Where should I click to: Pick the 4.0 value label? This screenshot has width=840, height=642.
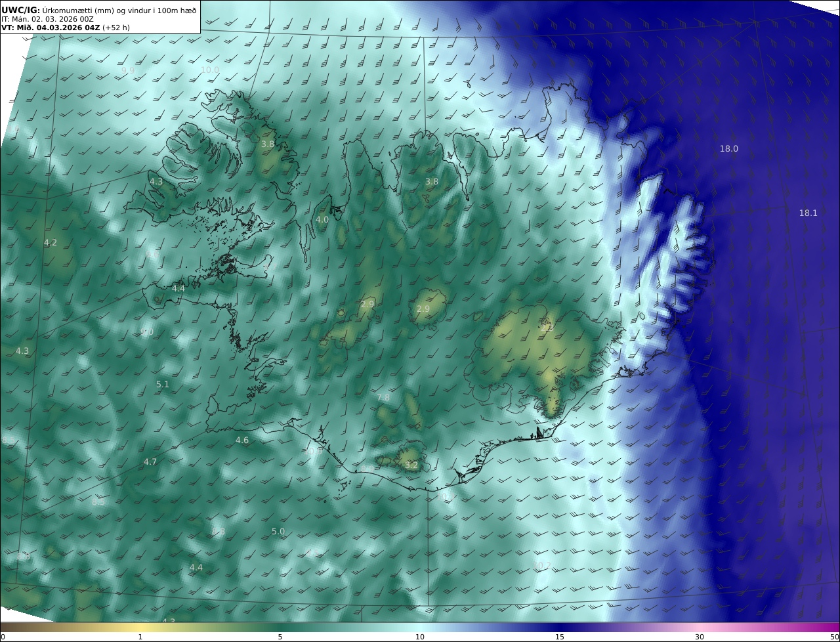click(x=322, y=220)
